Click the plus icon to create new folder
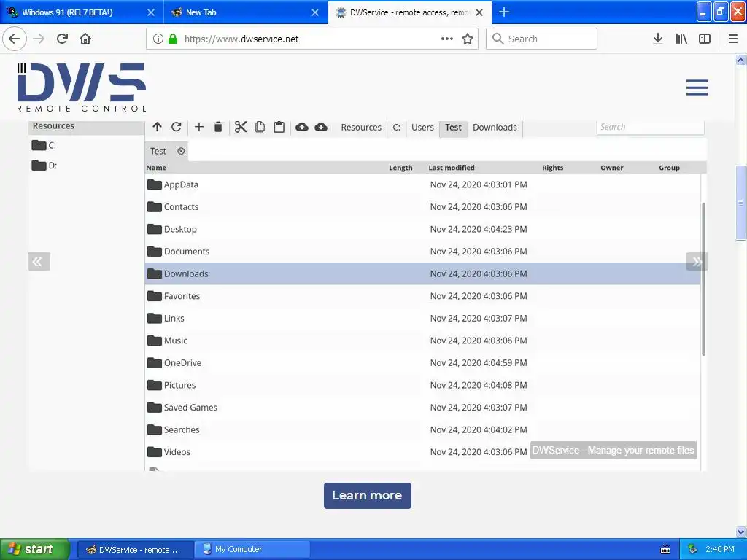Image resolution: width=747 pixels, height=560 pixels. pyautogui.click(x=199, y=127)
